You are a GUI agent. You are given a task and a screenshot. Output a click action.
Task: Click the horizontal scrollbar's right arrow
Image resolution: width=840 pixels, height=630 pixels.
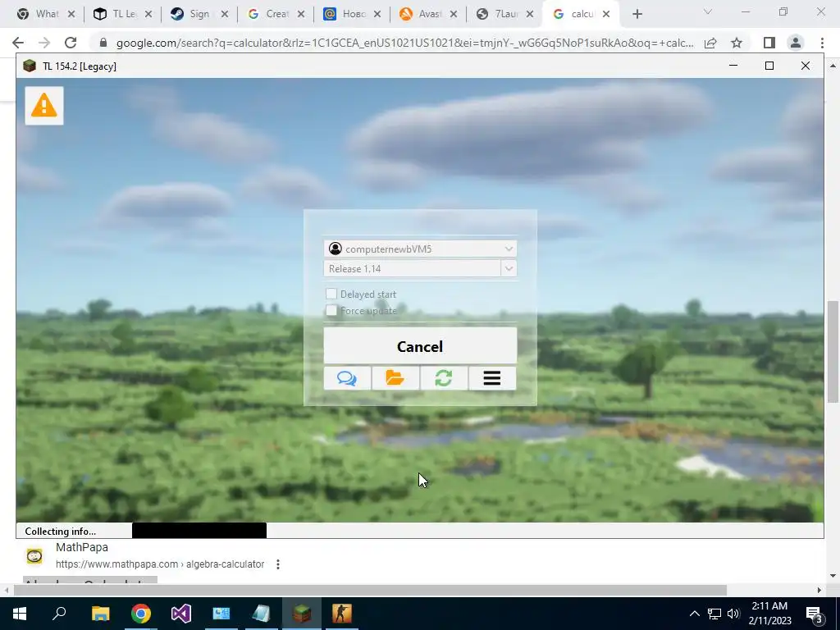[x=819, y=590]
